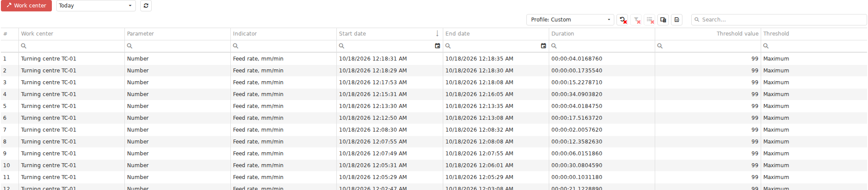This screenshot has width=868, height=190.
Task: Click the reset profile icon with red X
Action: click(x=622, y=20)
